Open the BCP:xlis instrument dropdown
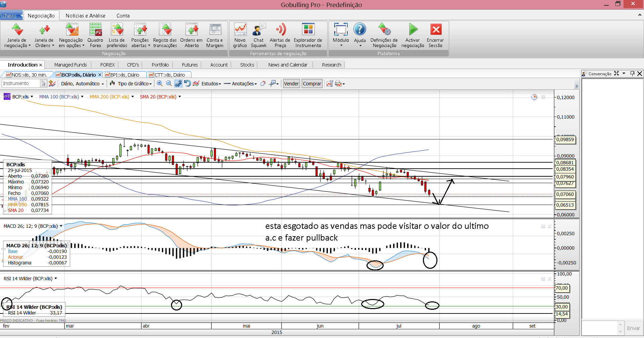 click(x=32, y=97)
